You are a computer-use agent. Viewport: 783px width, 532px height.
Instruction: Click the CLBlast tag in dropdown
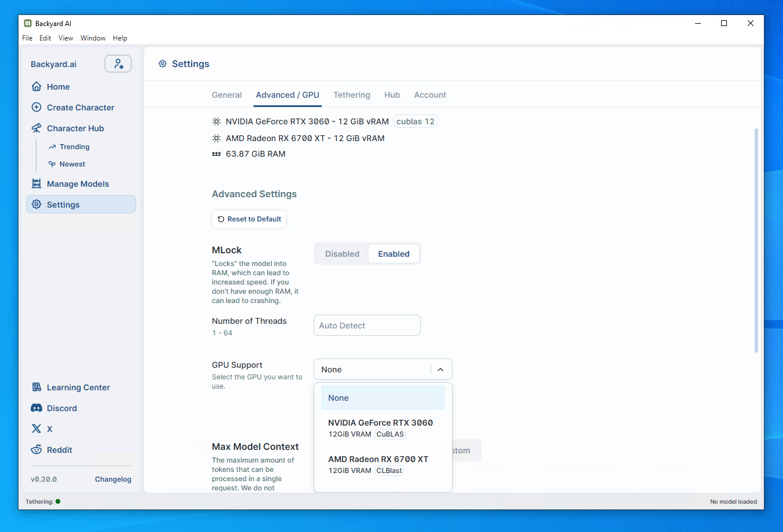point(389,471)
